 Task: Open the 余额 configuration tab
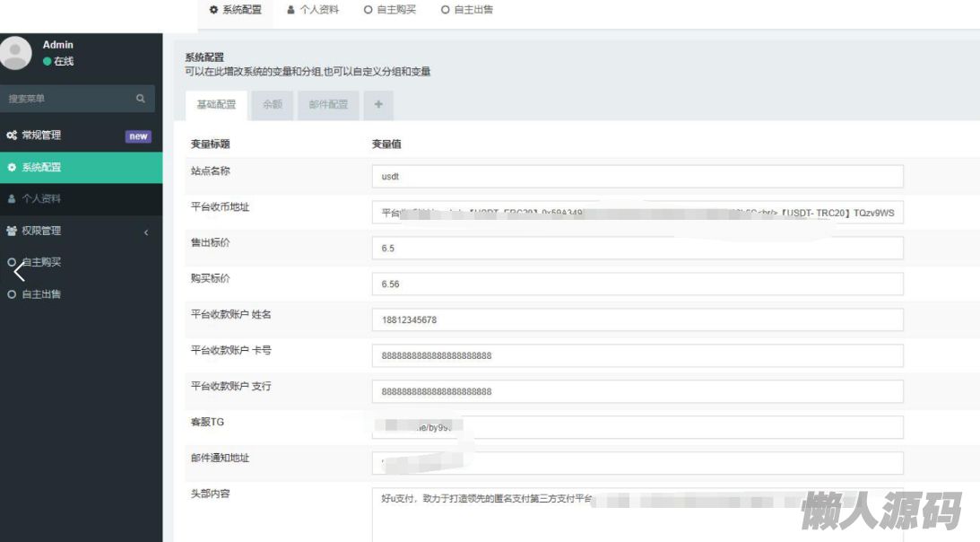[x=272, y=105]
